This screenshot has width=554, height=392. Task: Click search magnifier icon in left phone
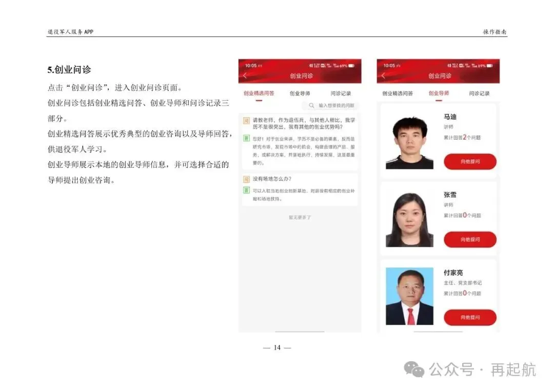(x=311, y=105)
